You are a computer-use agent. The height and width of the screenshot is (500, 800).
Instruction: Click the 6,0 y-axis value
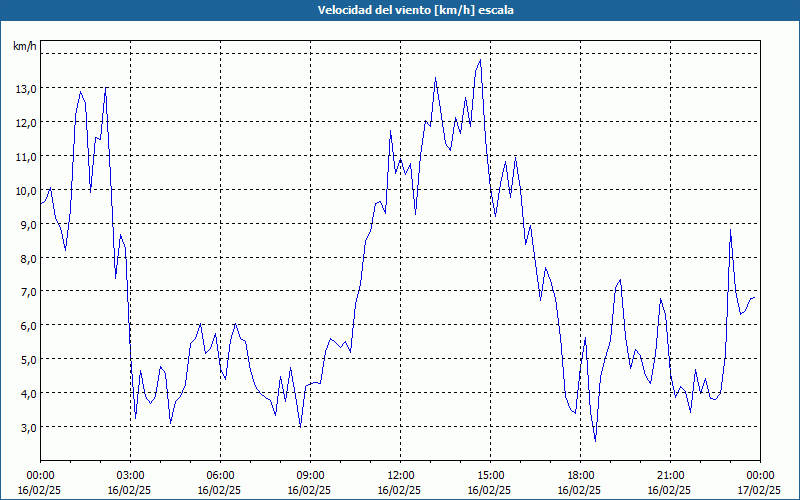[28, 326]
